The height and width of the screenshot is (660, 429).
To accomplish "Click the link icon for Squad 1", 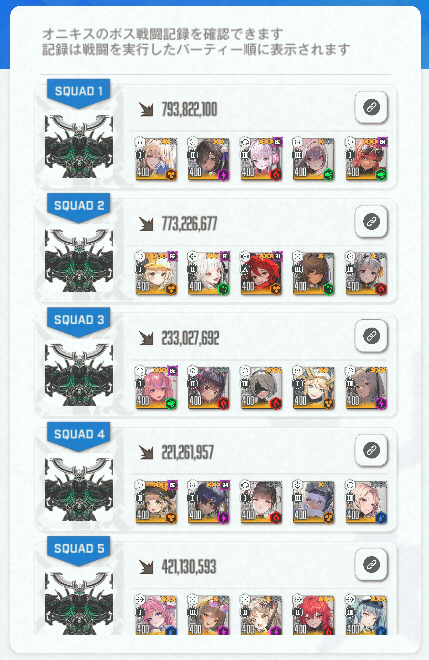I will tap(371, 107).
